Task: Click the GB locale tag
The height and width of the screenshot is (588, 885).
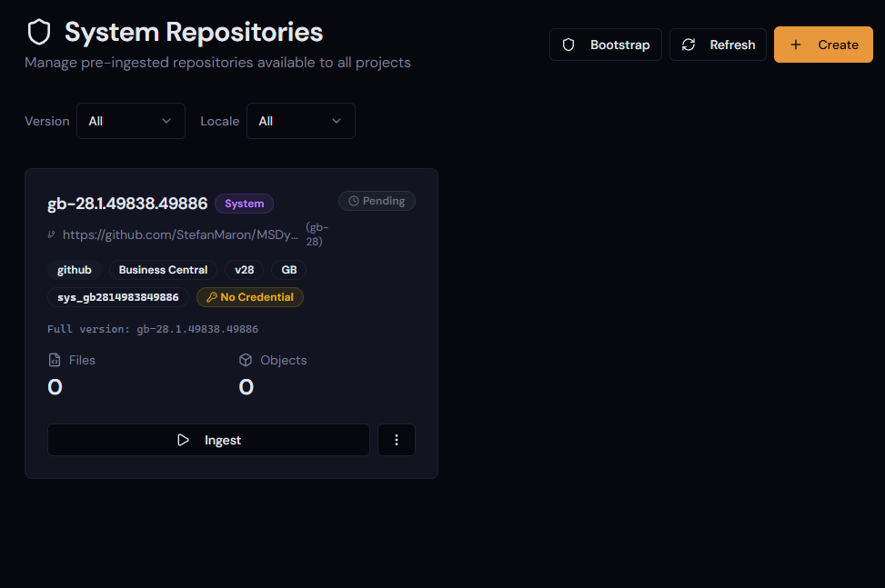Action: point(289,270)
